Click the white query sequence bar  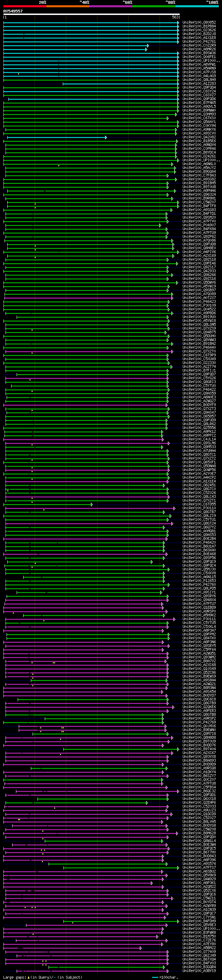click(x=92, y=15)
